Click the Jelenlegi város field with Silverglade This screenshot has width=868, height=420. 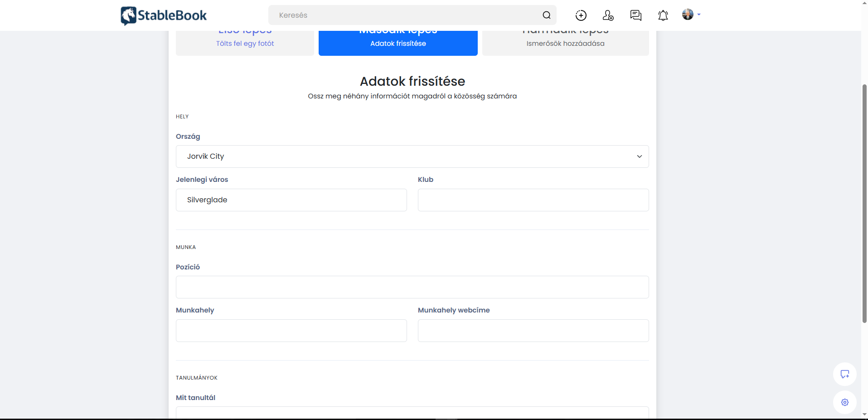point(291,200)
